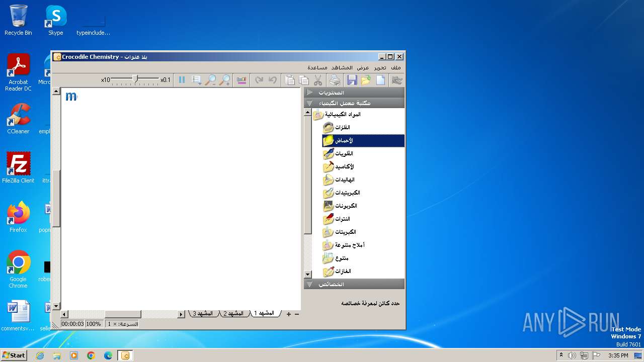Open the الغازات gases folder
Viewport: 644px width, 362px height.
pyautogui.click(x=337, y=271)
